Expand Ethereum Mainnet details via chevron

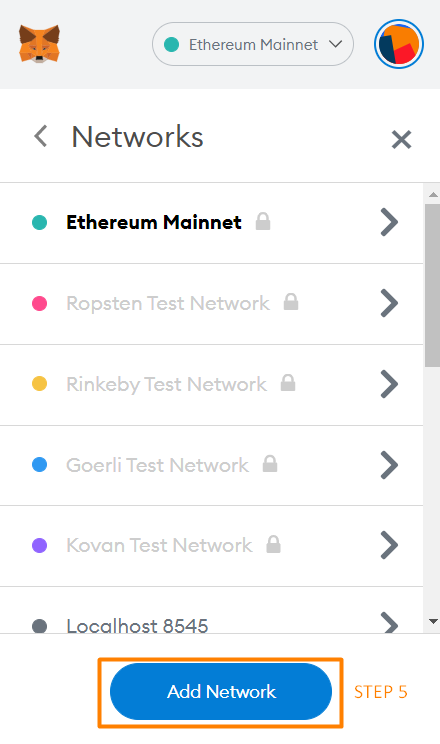389,222
